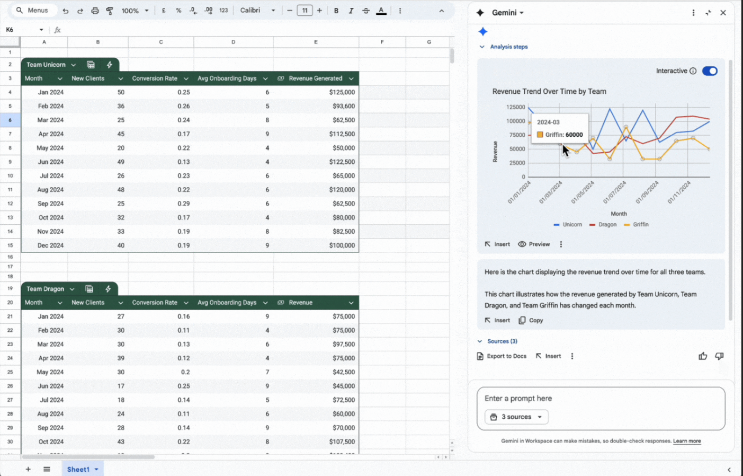Toggle italic formatting
This screenshot has width=743, height=476.
point(351,10)
